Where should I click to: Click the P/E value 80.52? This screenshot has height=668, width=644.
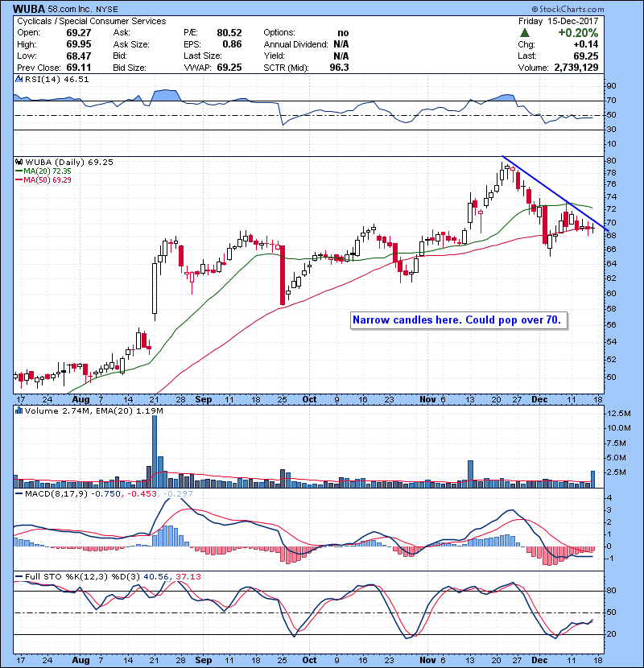(229, 33)
